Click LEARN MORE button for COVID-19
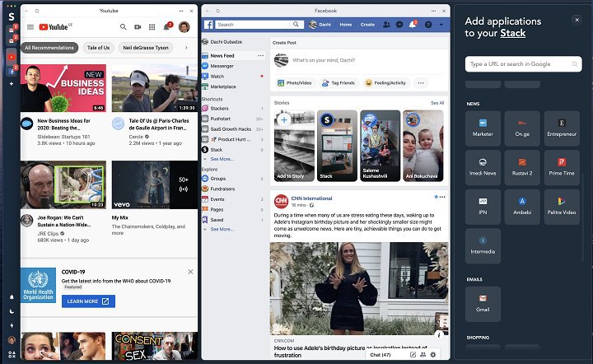The width and height of the screenshot is (593, 364). (x=88, y=301)
